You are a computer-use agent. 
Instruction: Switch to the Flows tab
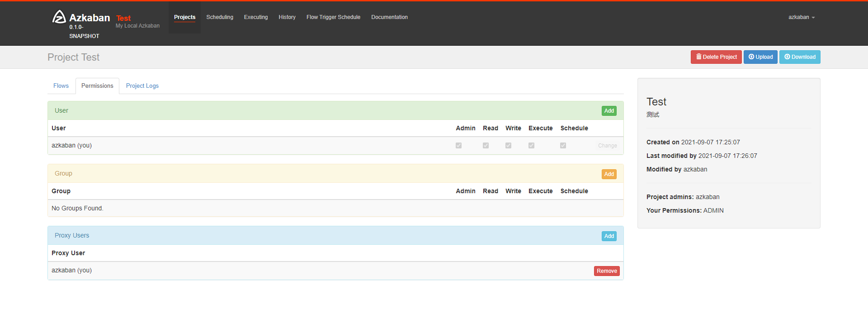(61, 86)
